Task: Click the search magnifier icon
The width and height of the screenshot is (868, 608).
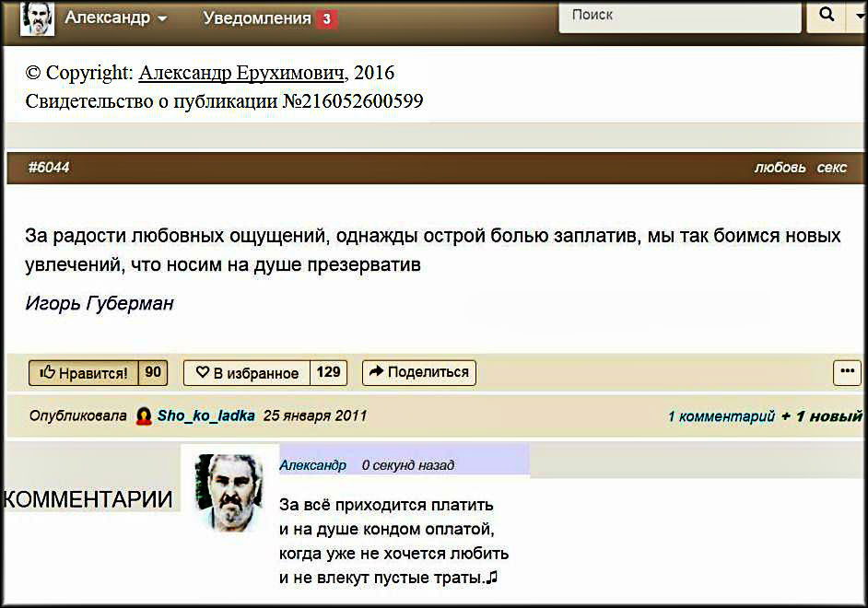Action: 826,15
